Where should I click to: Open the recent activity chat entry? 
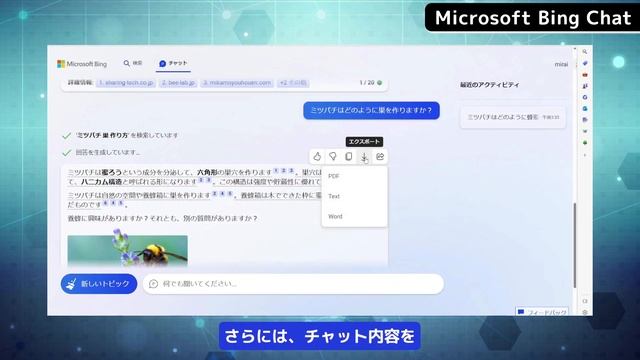513,117
